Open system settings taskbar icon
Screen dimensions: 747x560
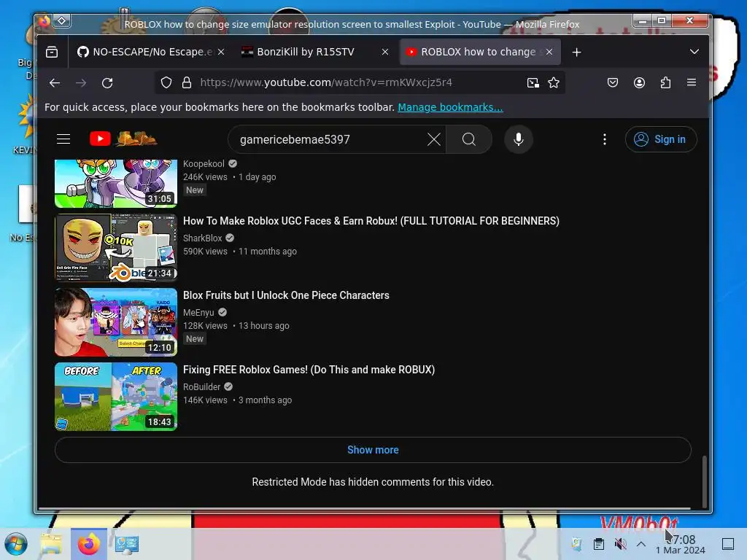pos(126,544)
